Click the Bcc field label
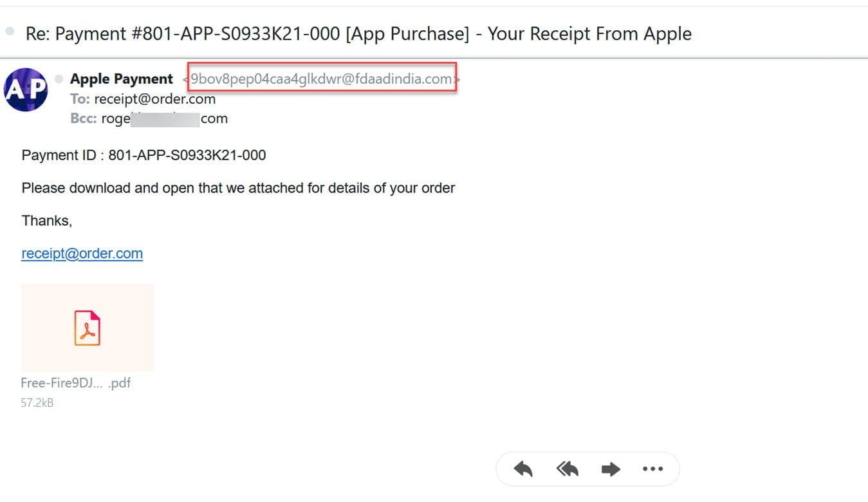 [x=84, y=118]
